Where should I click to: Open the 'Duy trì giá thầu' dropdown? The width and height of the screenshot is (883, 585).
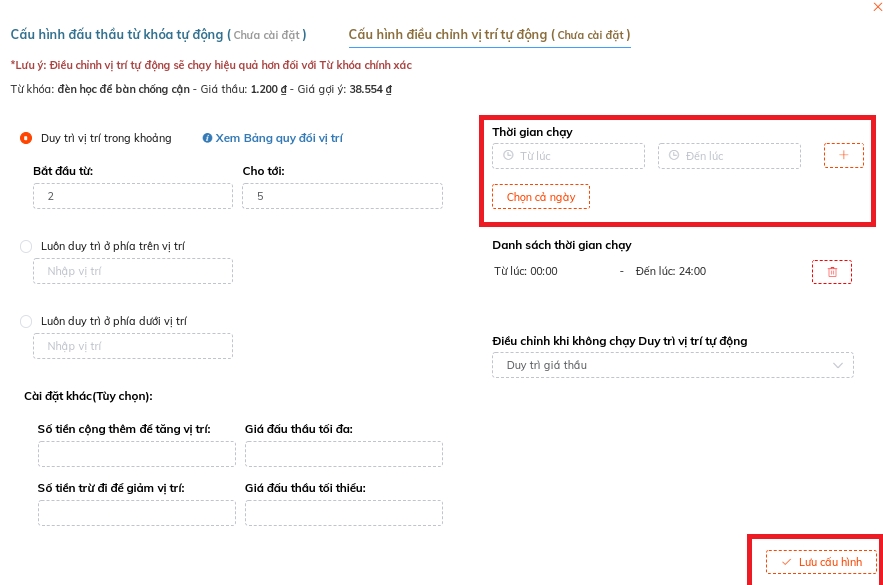672,366
